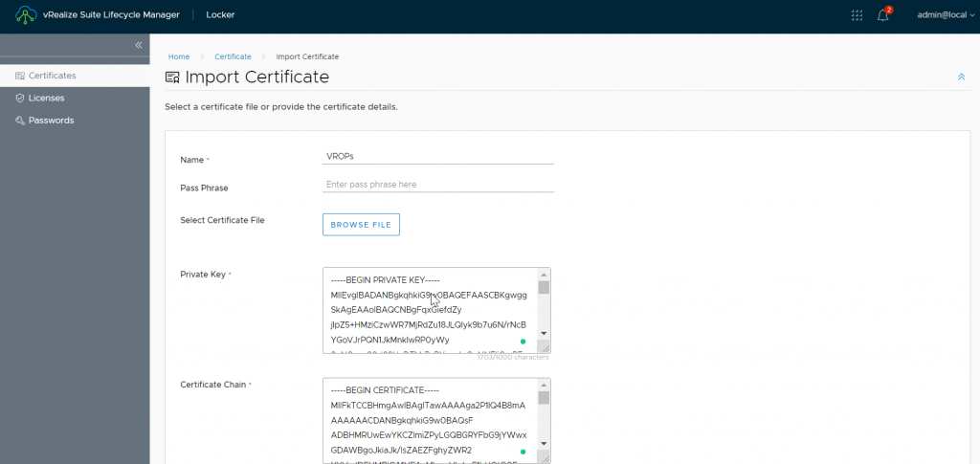Collapse the page header with double chevron
The width and height of the screenshot is (980, 464).
tap(961, 77)
